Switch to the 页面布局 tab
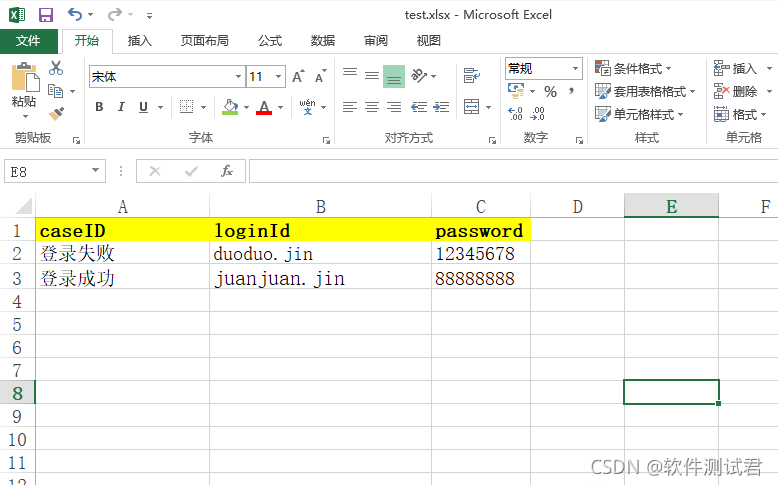 coord(204,41)
